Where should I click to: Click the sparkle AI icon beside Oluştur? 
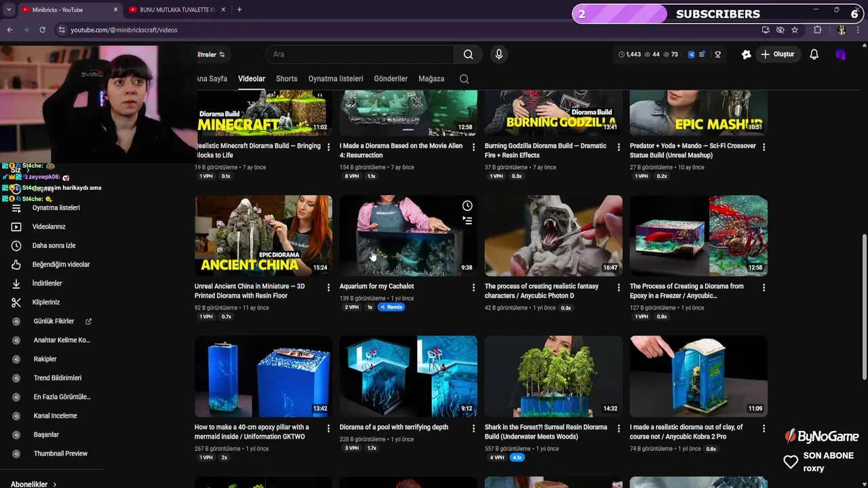click(746, 54)
